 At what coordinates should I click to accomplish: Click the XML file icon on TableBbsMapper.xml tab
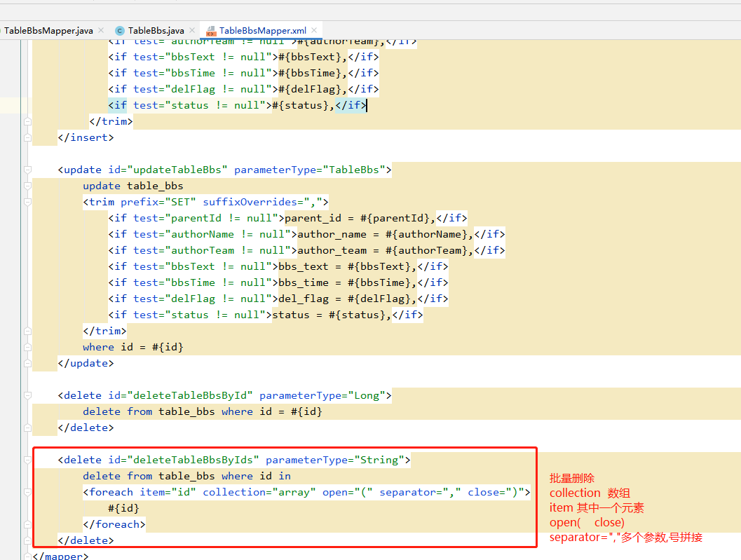(211, 32)
